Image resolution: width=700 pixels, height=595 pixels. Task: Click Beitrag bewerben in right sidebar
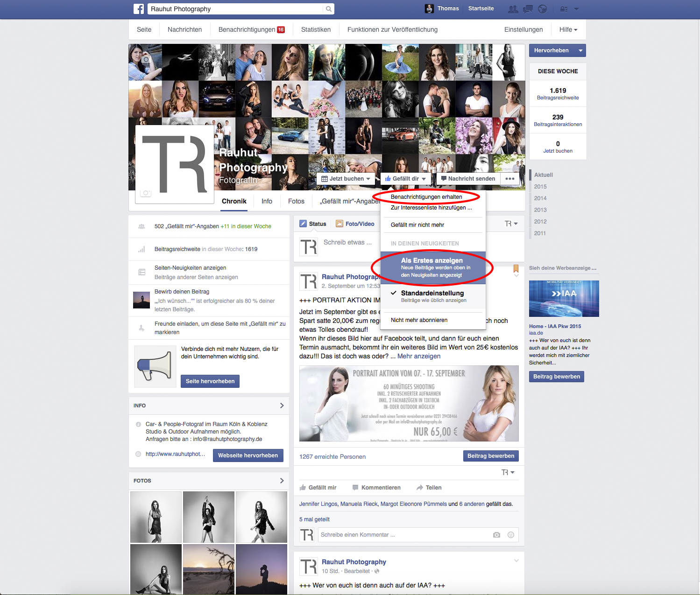[x=557, y=377]
